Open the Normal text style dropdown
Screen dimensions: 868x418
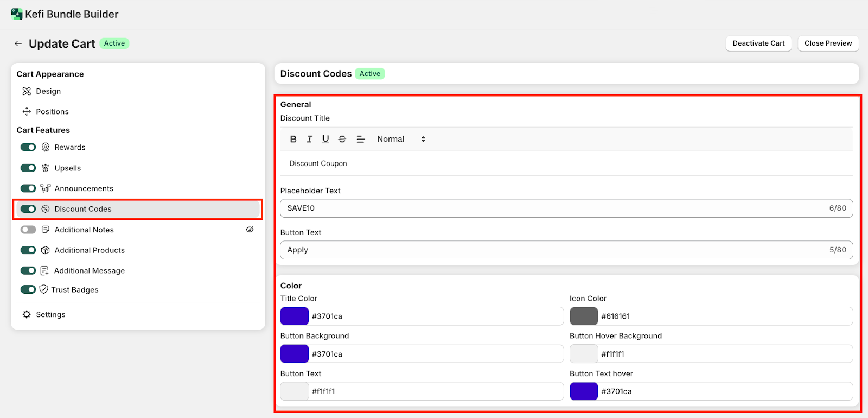pos(401,139)
